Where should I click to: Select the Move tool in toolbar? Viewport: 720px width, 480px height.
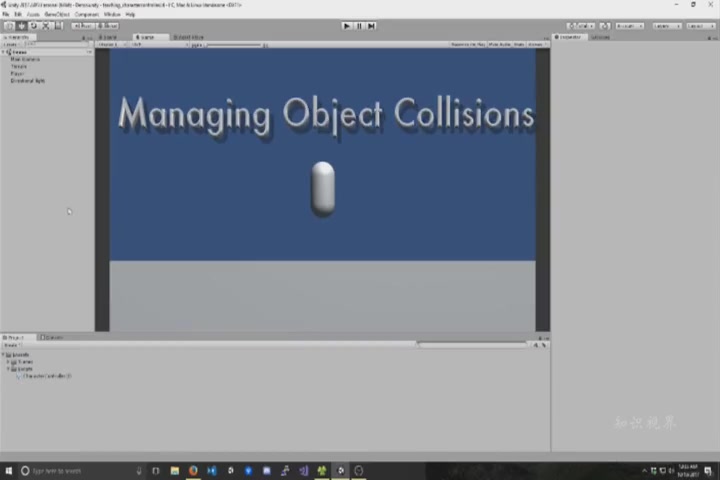(21, 25)
